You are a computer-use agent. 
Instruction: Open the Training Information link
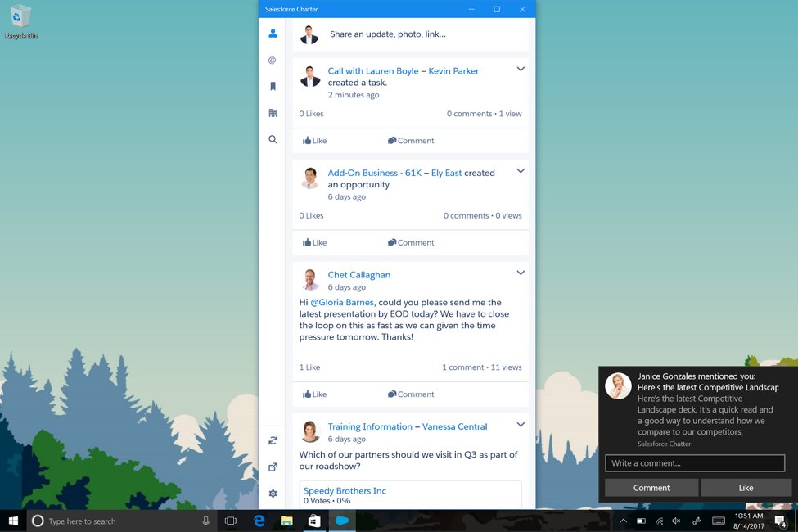click(370, 426)
